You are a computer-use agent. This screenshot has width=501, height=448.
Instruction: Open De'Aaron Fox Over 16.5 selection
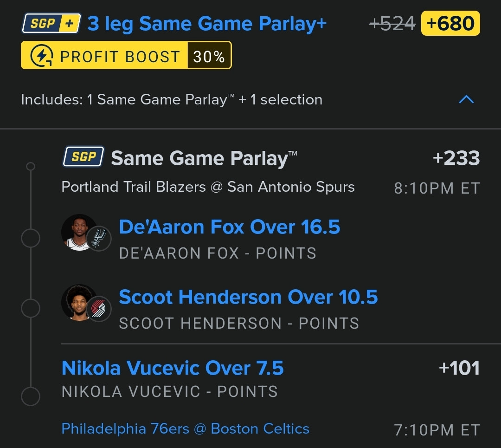[230, 227]
